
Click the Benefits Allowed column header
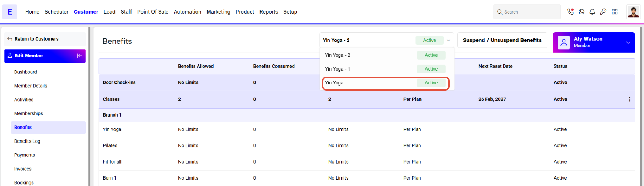(196, 66)
